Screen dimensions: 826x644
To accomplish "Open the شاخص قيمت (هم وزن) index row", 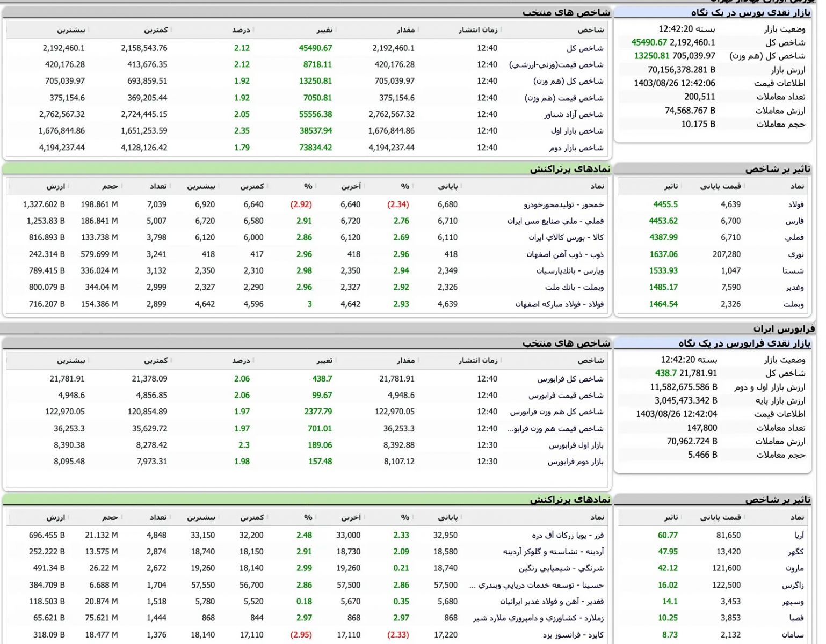I will 306,98.
